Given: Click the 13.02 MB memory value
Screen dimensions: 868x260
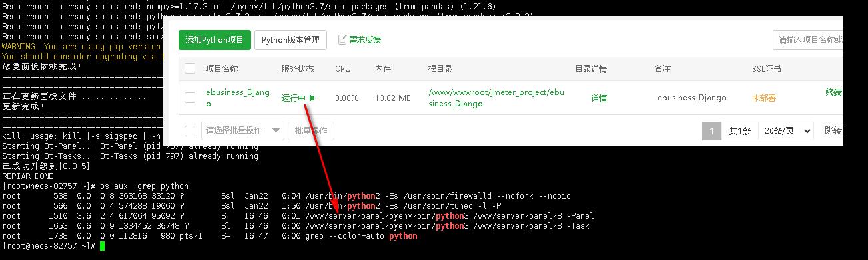Looking at the screenshot, I should coord(393,98).
